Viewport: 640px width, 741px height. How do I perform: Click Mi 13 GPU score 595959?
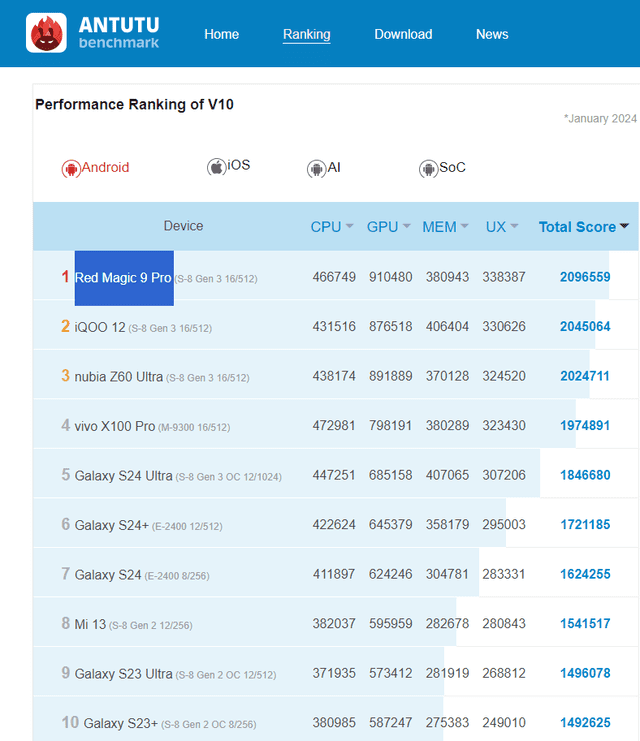point(390,623)
